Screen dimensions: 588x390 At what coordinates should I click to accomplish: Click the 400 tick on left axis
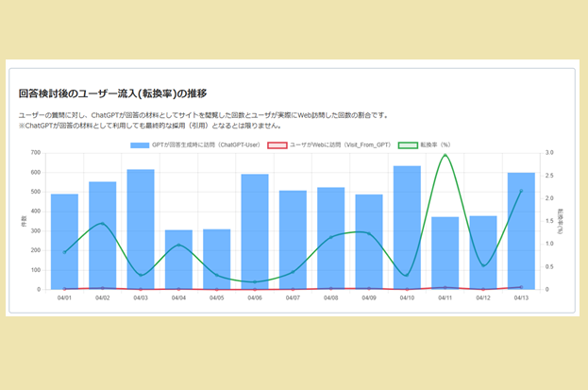[36, 212]
